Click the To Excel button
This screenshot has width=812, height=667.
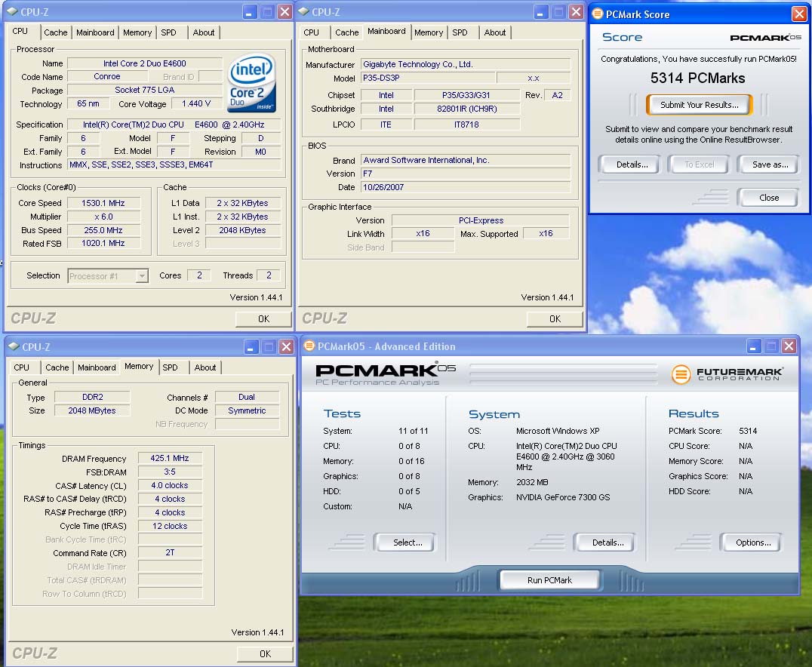tap(699, 164)
